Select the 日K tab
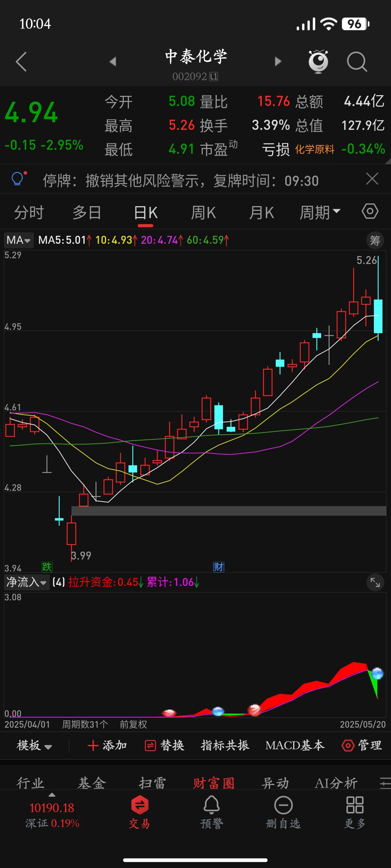This screenshot has width=391, height=868. point(146,212)
